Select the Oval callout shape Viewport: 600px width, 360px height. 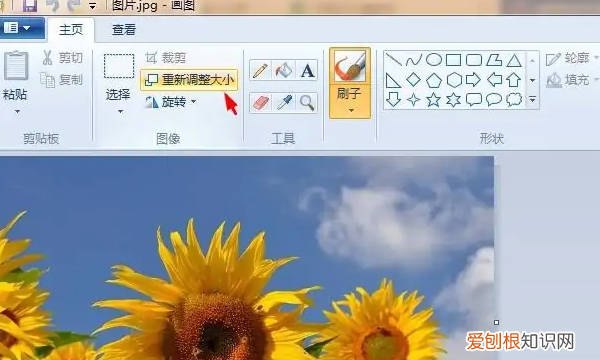tap(494, 100)
